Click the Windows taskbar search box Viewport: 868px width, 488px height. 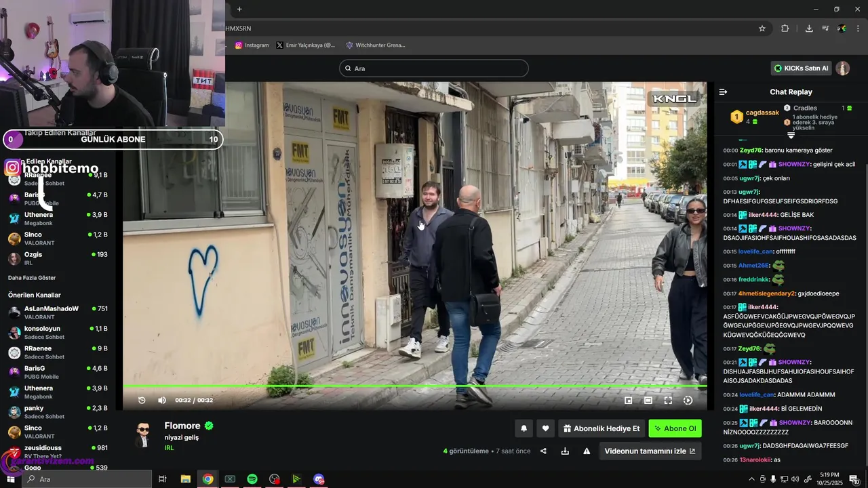87,479
